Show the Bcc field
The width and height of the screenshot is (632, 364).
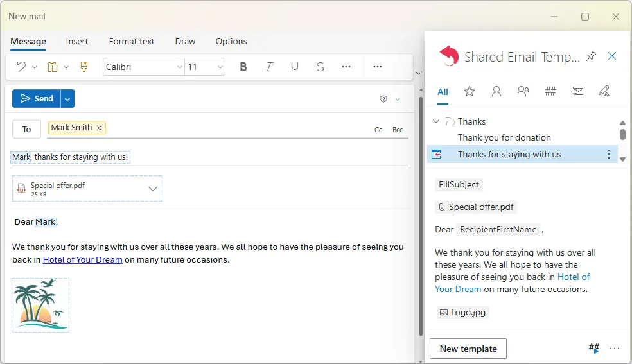tap(398, 130)
